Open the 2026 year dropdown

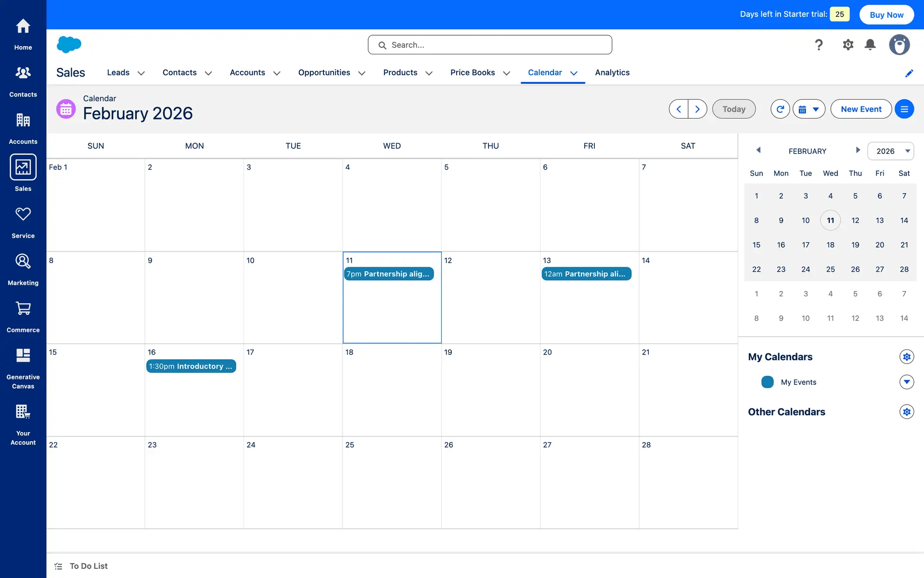click(891, 151)
